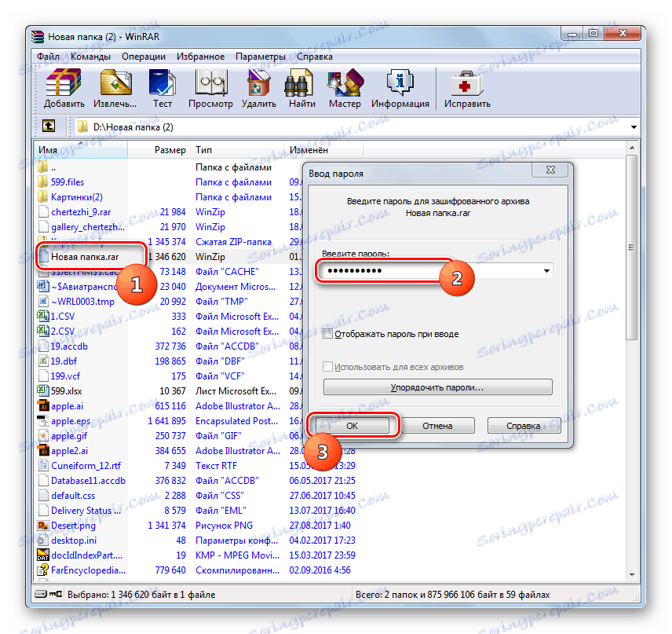Select the chertezhi_9.rar file

click(81, 212)
